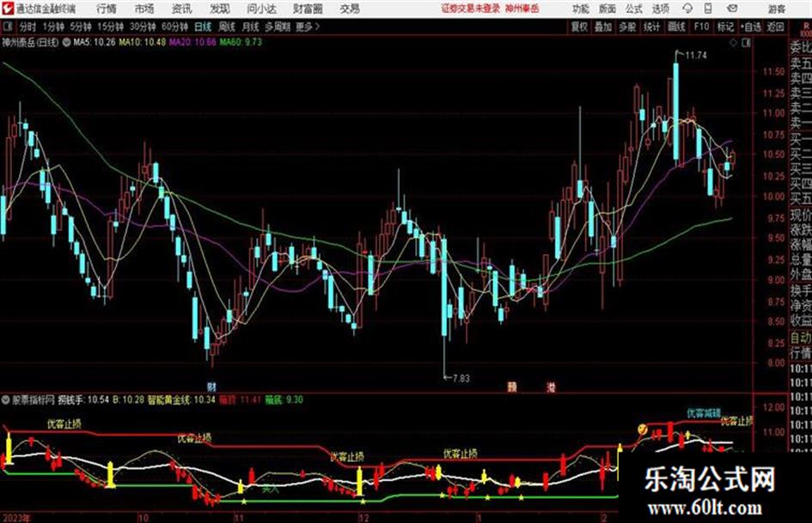Image resolution: width=812 pixels, height=523 pixels.
Task: Click the 画线 drawing toolbar button
Action: tap(677, 27)
